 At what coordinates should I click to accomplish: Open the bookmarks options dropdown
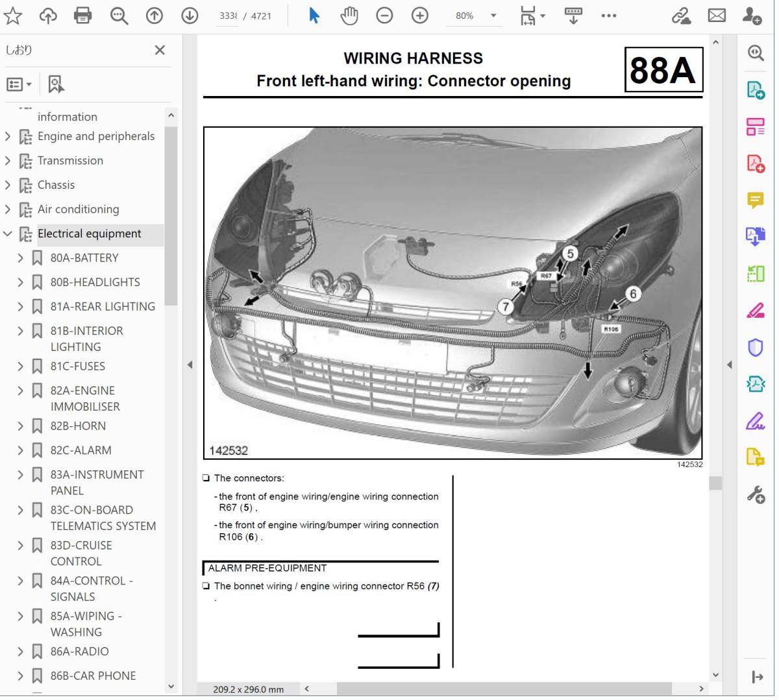(x=19, y=84)
